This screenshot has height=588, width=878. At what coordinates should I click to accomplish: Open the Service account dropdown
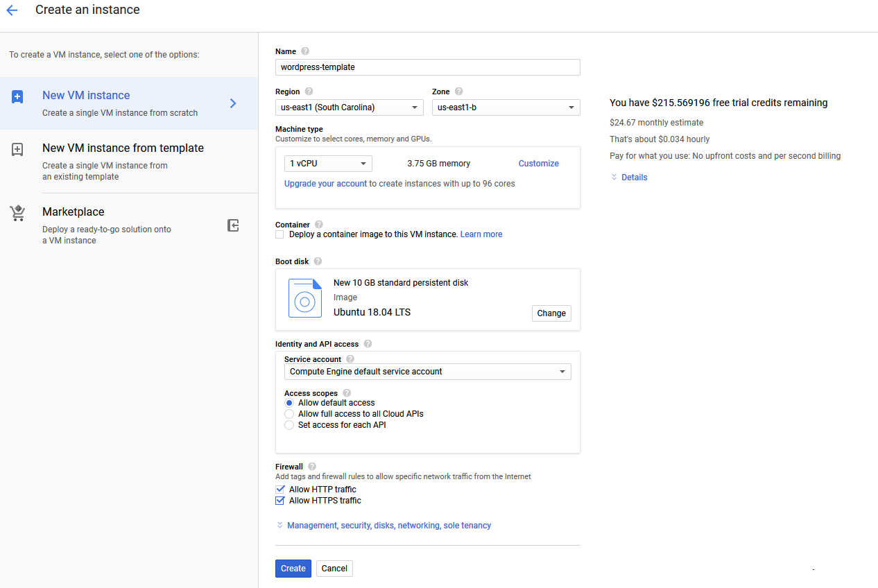click(428, 372)
